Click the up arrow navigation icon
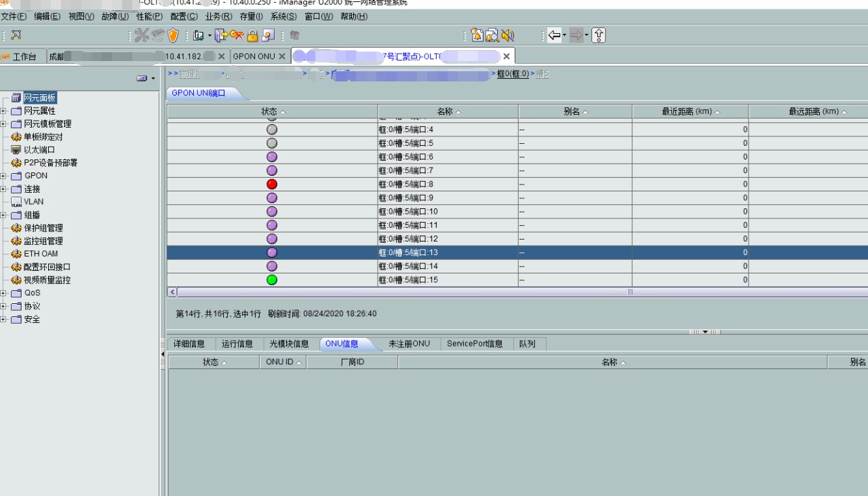 598,35
